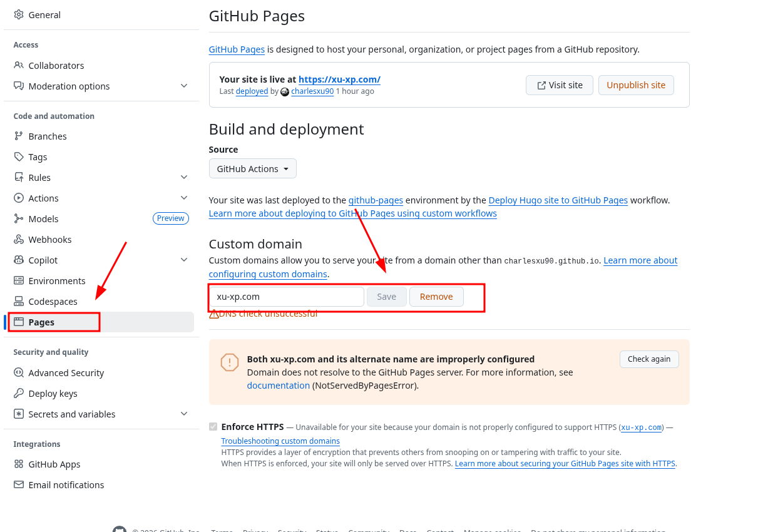Image resolution: width=758 pixels, height=532 pixels.
Task: Open the GitHub Actions source dropdown
Action: (253, 168)
